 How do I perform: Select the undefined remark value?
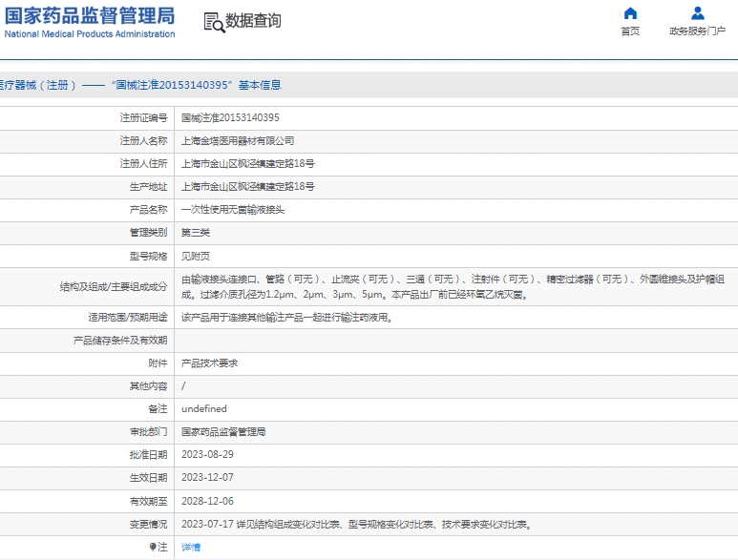pos(203,409)
